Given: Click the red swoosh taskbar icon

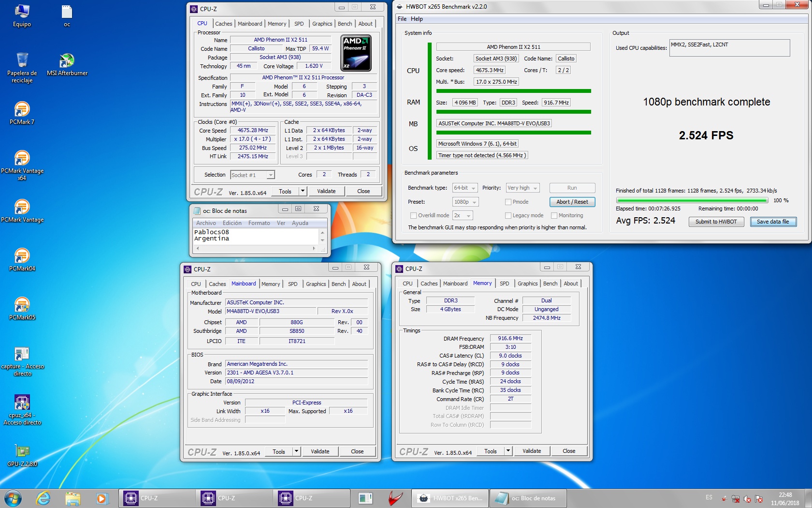Looking at the screenshot, I should [x=395, y=498].
